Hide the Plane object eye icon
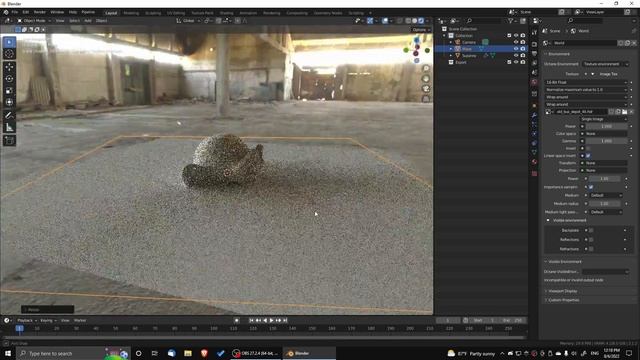The height and width of the screenshot is (360, 640). (516, 49)
